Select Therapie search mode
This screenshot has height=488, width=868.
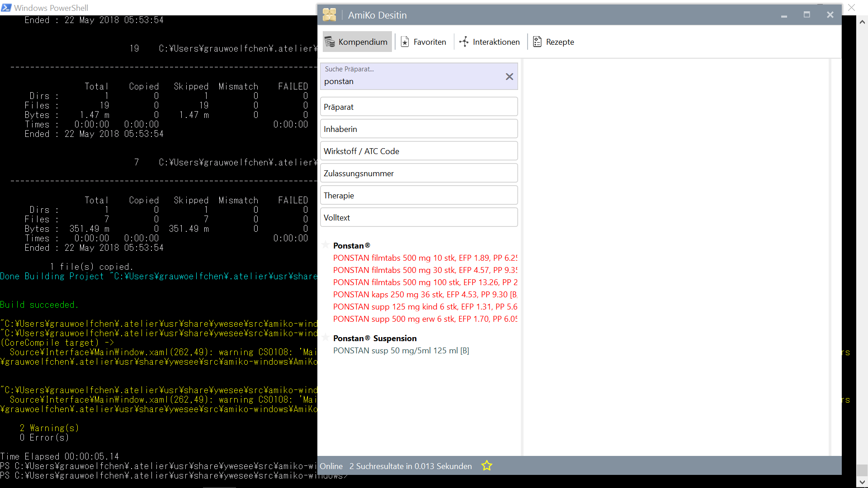pos(419,195)
